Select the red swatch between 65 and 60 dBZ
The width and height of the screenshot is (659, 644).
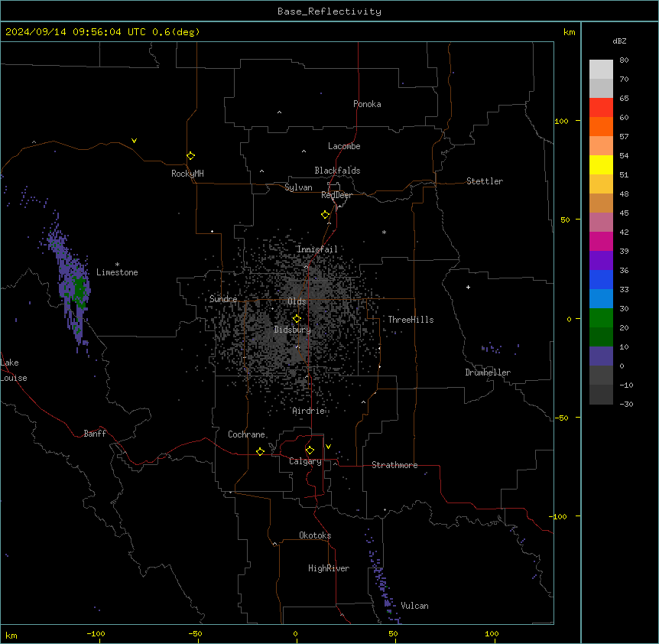601,107
